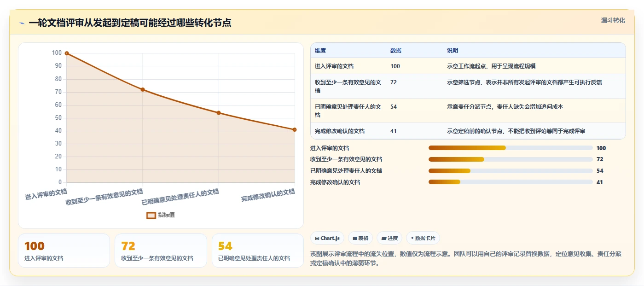Click the 完成修改确认的文档 progress bar
This screenshot has height=286, width=644.
tap(511, 182)
